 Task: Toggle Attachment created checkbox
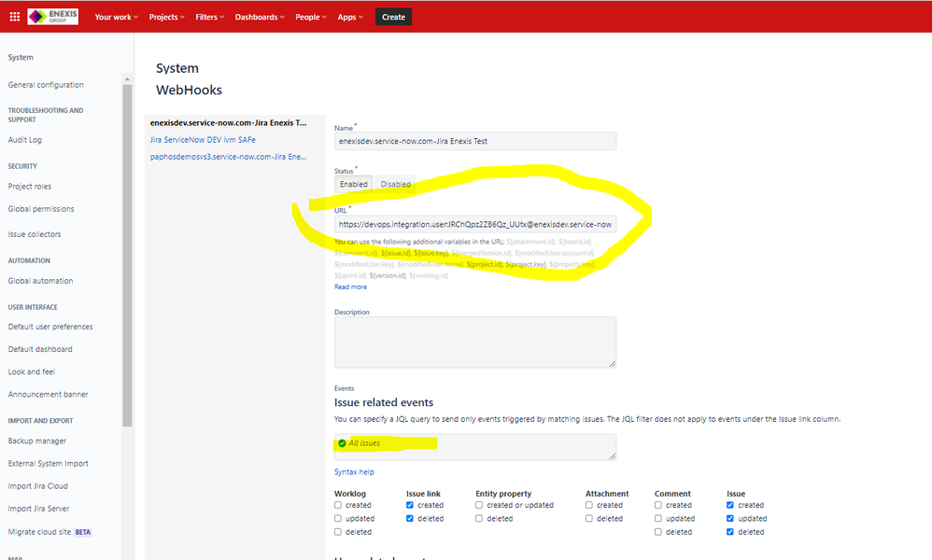coord(589,505)
